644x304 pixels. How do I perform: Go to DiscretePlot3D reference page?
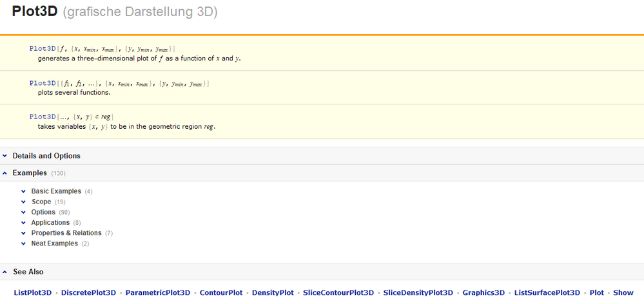click(x=88, y=292)
